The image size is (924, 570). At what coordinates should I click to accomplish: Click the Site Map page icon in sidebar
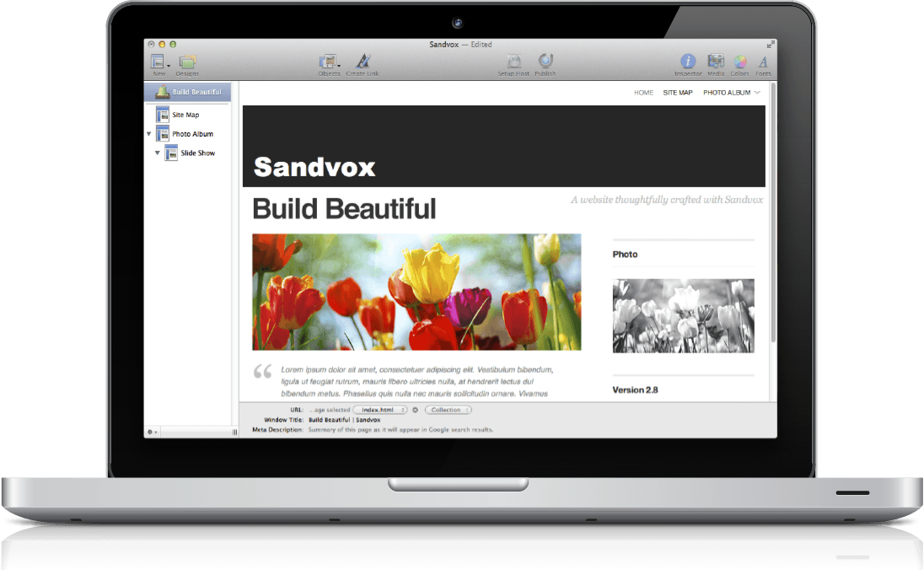coord(162,115)
